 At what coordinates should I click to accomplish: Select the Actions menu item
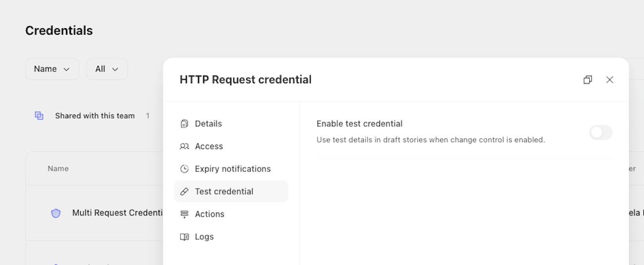point(210,214)
